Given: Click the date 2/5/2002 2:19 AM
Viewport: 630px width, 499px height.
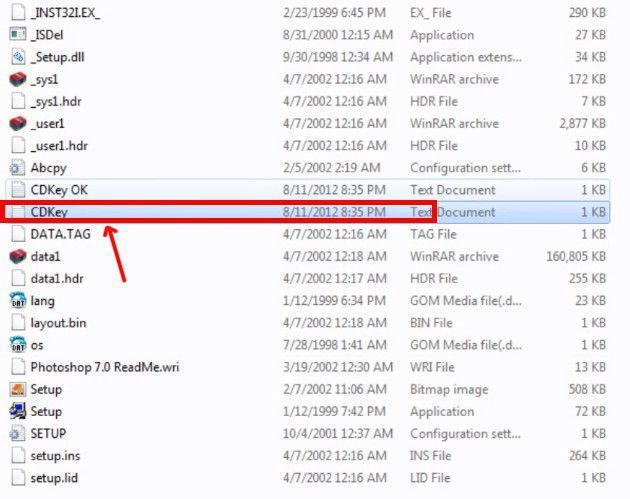Looking at the screenshot, I should coord(331,168).
